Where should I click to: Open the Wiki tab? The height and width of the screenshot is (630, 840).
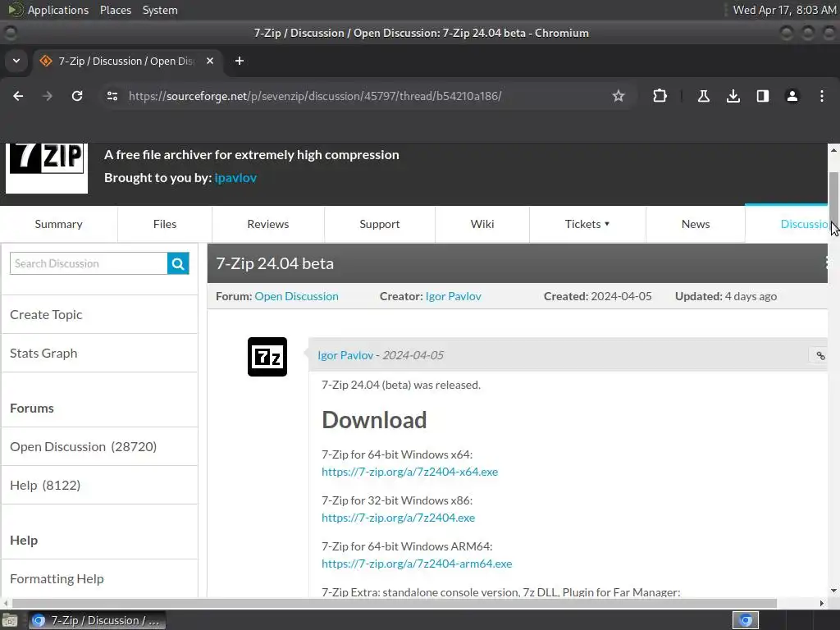point(482,224)
